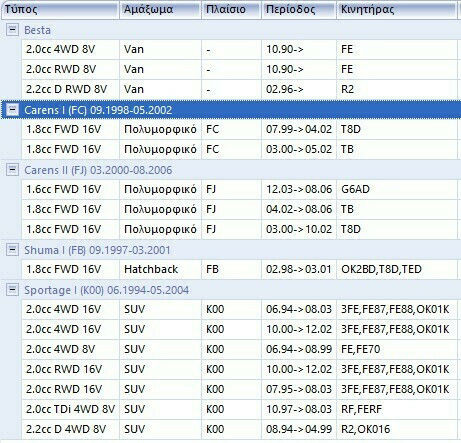
Task: Sort by the Αμάξωμα column header
Action: coord(160,9)
